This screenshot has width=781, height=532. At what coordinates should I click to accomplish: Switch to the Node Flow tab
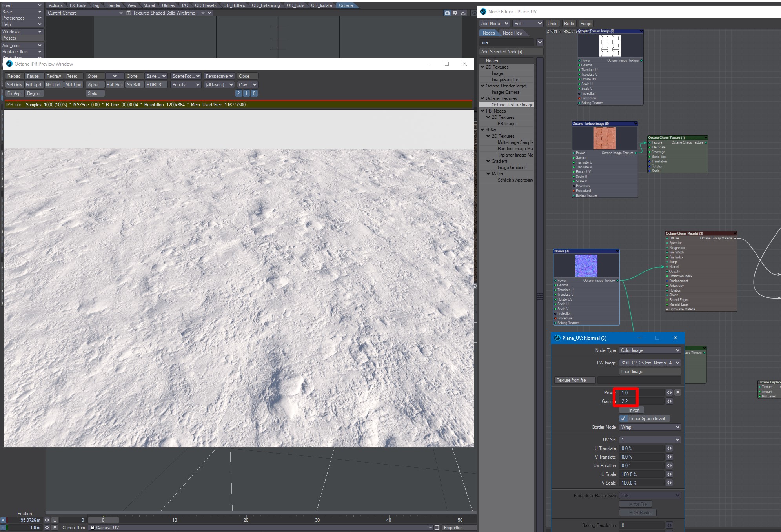(x=512, y=33)
